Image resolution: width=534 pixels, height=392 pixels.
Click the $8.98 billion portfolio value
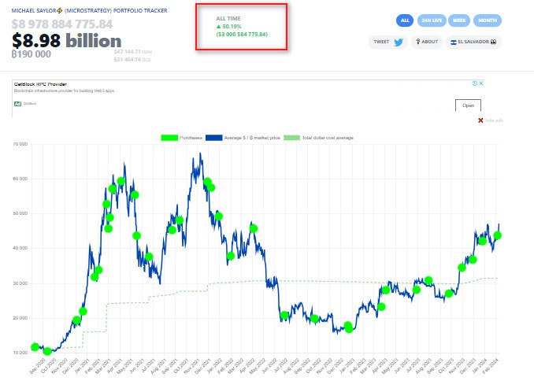pos(67,40)
